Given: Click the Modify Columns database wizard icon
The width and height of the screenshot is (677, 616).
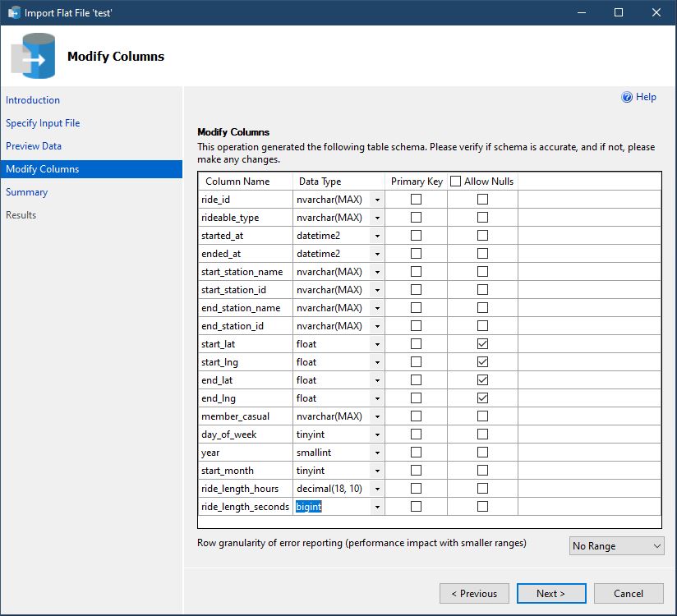Looking at the screenshot, I should 34,57.
